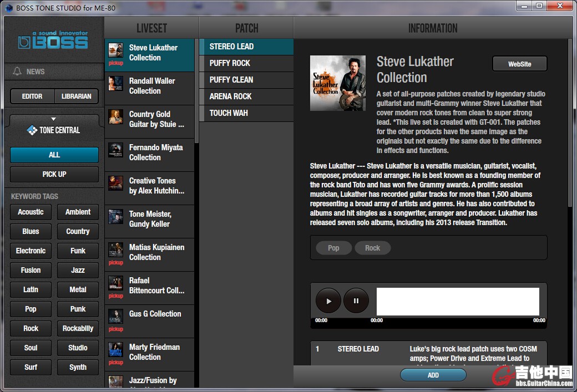Click the Tone Central diamond icon
This screenshot has width=577, height=392.
[32, 130]
